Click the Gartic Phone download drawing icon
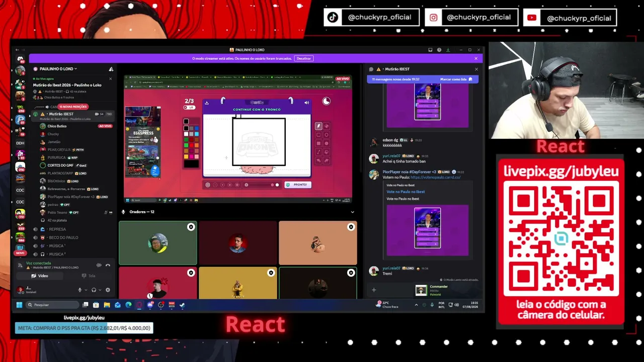This screenshot has width=644, height=362. click(207, 103)
